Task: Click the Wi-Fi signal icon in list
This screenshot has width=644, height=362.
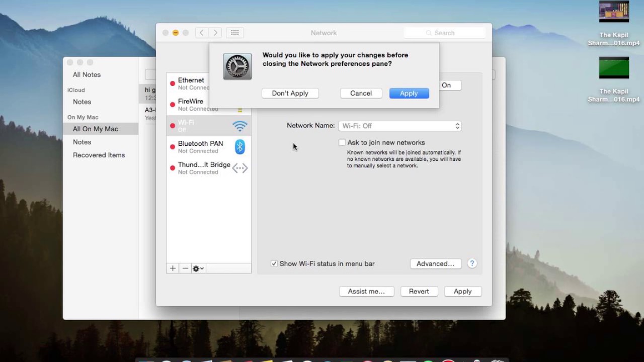Action: (x=240, y=126)
